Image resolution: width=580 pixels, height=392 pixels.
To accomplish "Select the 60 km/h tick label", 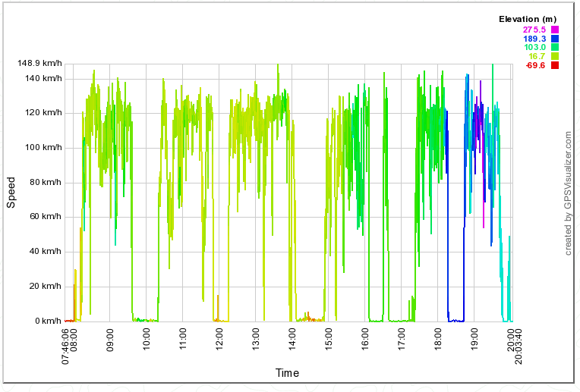I will coord(43,217).
